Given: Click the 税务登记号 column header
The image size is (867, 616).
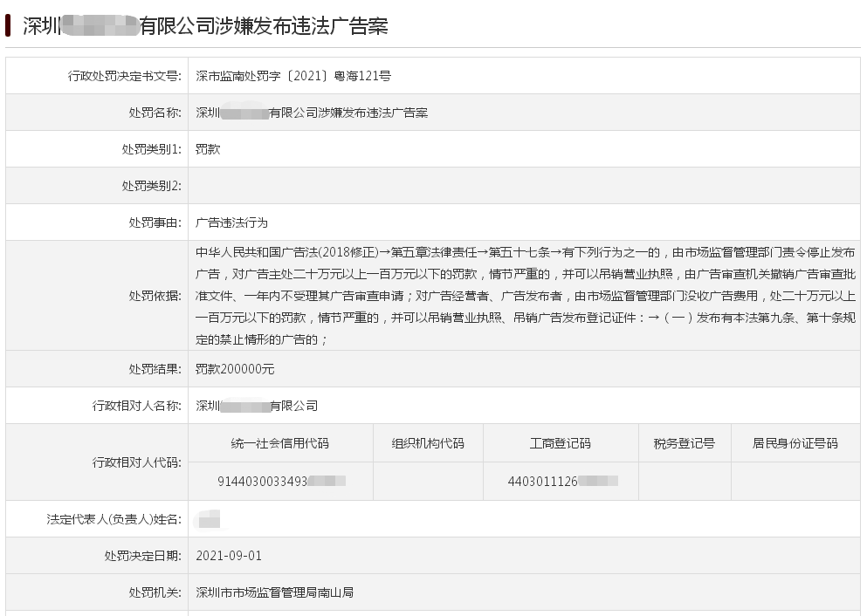Looking at the screenshot, I should click(685, 443).
